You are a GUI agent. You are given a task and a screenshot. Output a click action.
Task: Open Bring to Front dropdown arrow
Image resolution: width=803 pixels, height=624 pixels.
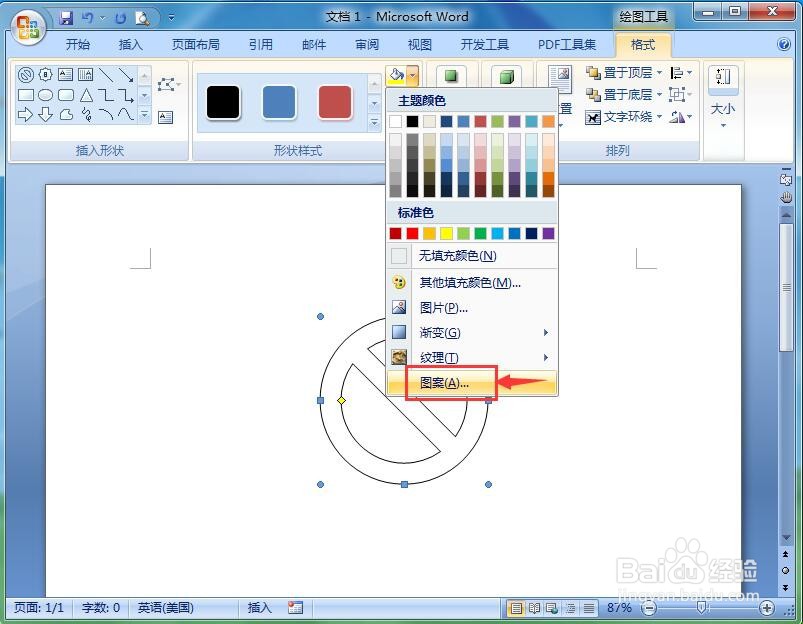659,73
